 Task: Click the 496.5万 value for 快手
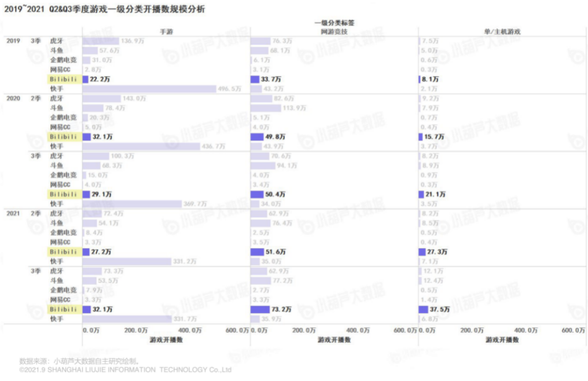[230, 89]
